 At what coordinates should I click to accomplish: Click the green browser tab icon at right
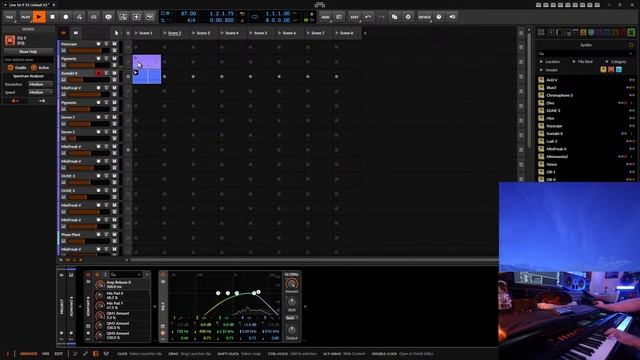pos(631,32)
